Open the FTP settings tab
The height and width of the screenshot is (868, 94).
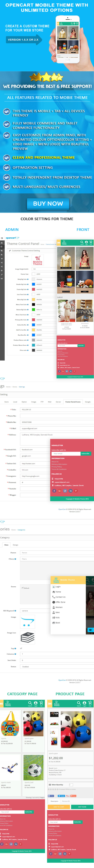42,402
